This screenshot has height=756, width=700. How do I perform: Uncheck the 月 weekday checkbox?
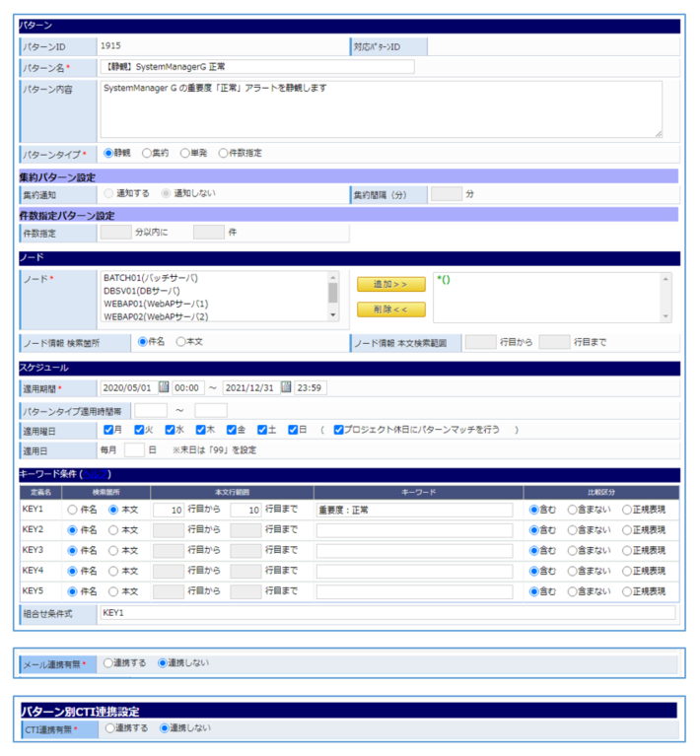pyautogui.click(x=109, y=430)
